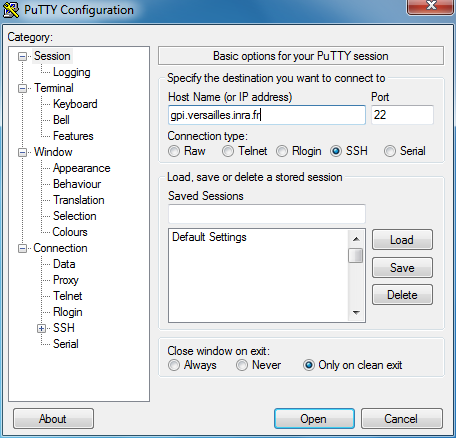Select the Raw connection type
This screenshot has height=438, width=456.
click(x=174, y=151)
